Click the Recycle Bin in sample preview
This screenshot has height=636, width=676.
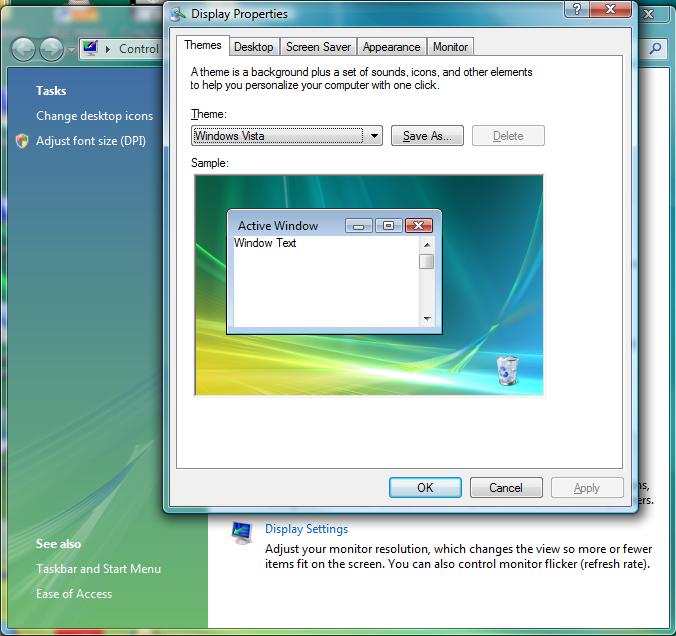507,370
